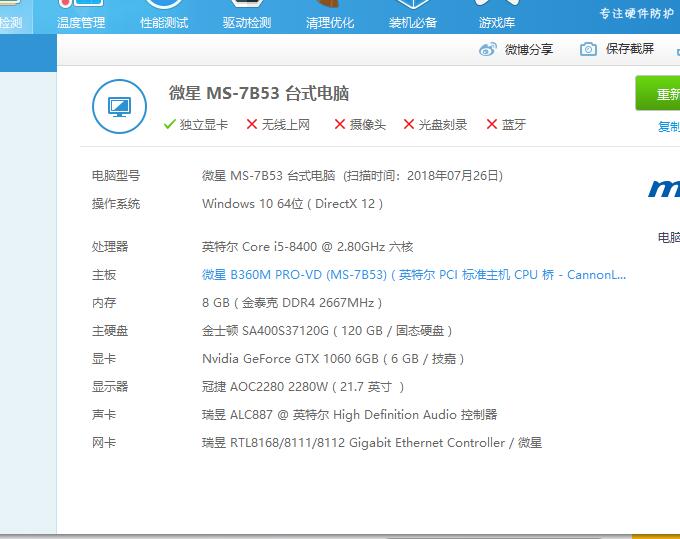Click the camera screenshot icon
Image resolution: width=680 pixels, height=539 pixels.
(588, 49)
